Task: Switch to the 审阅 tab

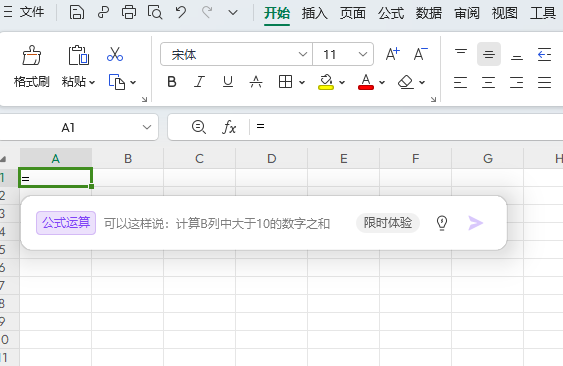Action: pos(467,14)
